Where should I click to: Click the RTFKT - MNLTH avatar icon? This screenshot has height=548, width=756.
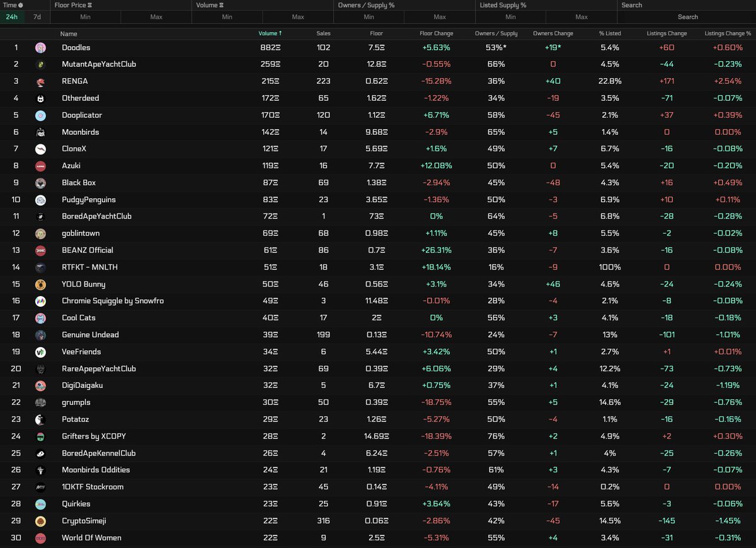click(40, 267)
